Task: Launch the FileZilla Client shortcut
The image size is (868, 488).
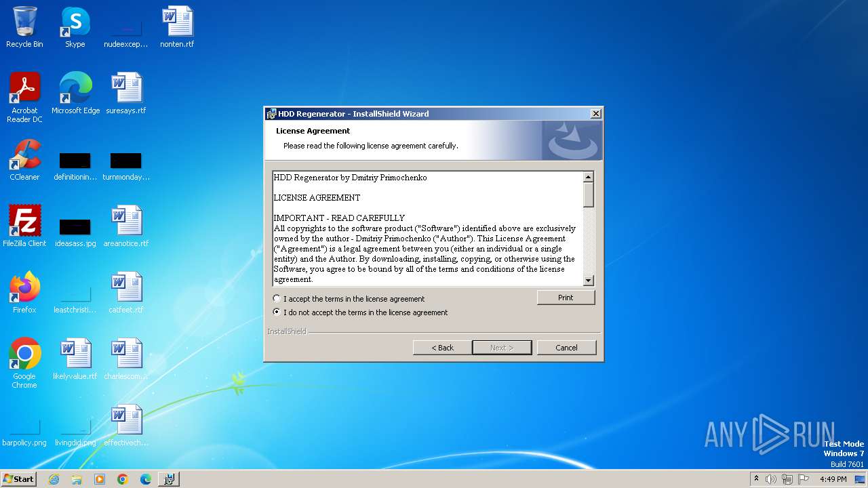Action: 24,226
